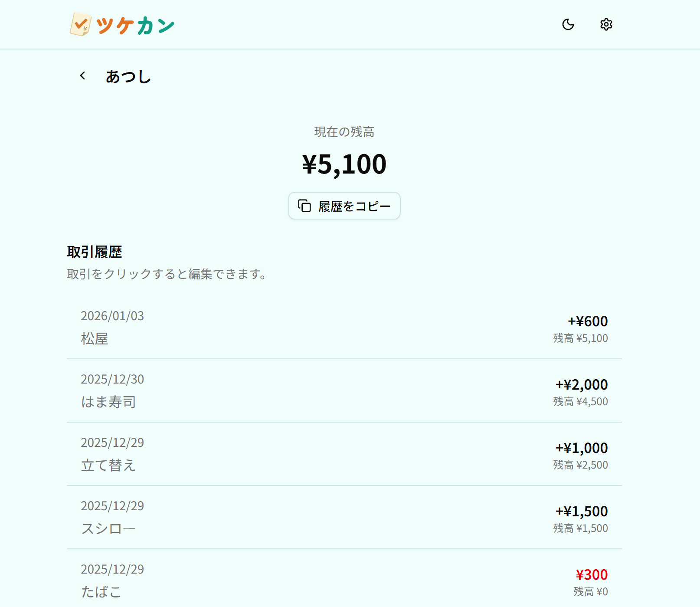Click the ¥5,100 current balance display
Screen dimensions: 700x607
344,164
